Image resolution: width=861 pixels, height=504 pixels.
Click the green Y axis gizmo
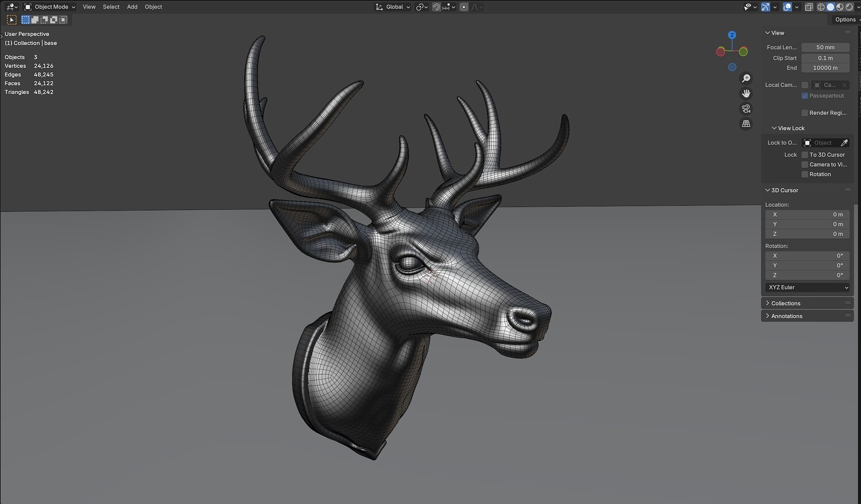point(743,52)
